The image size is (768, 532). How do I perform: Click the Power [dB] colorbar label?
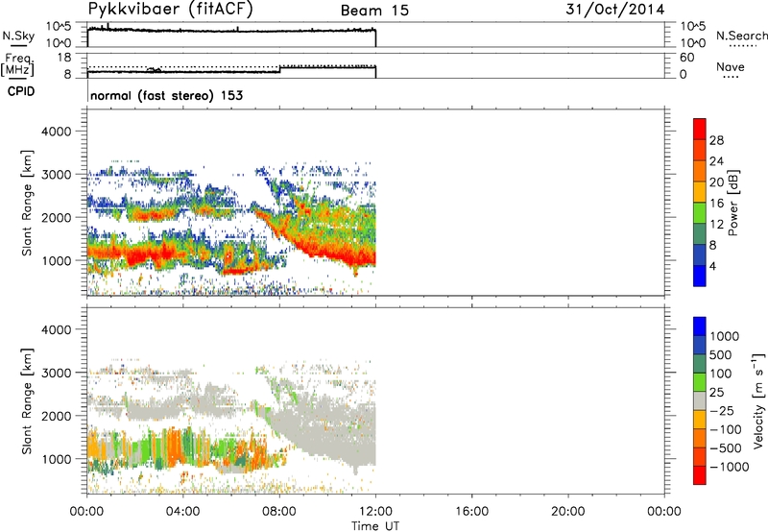coord(732,203)
